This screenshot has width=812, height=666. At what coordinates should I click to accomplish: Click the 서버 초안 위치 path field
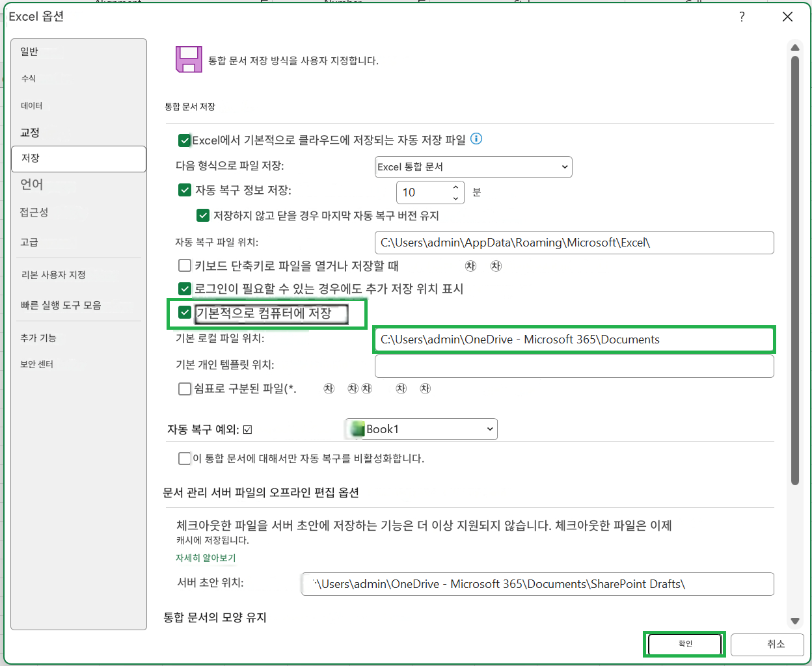tap(537, 584)
